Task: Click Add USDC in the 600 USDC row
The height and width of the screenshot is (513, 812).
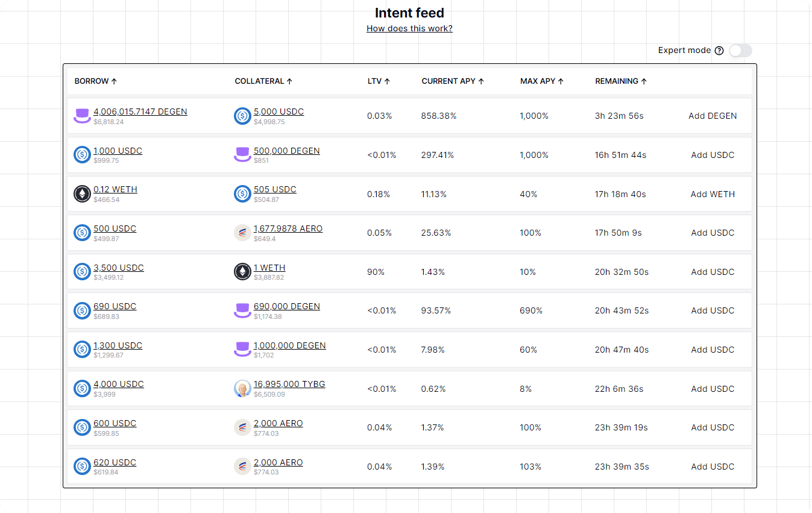Action: (713, 427)
